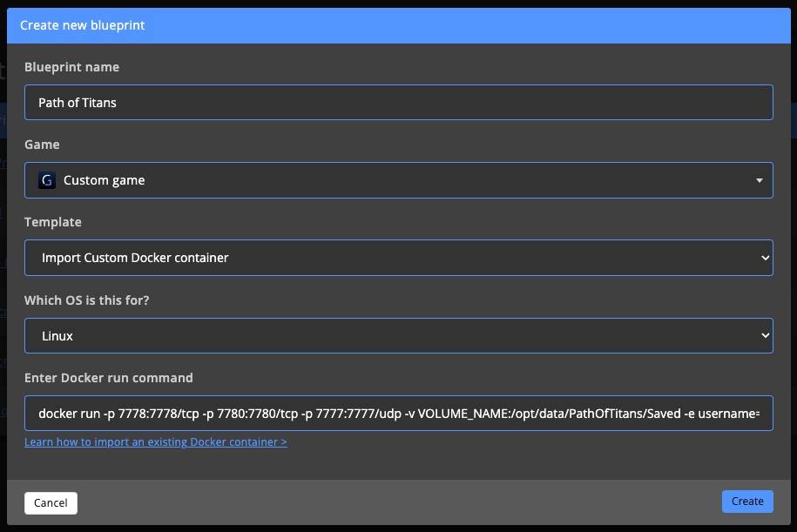Click the Template dropdown's chevron
Viewport: 797px width, 532px height.
(x=765, y=257)
